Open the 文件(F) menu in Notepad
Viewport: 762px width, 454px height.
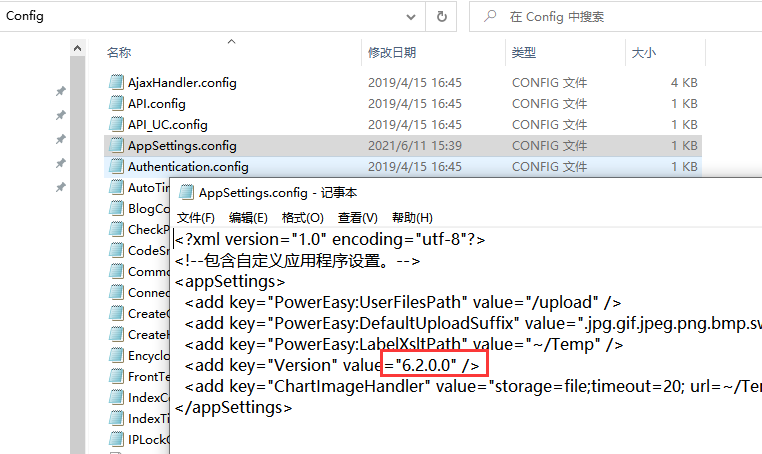(196, 217)
